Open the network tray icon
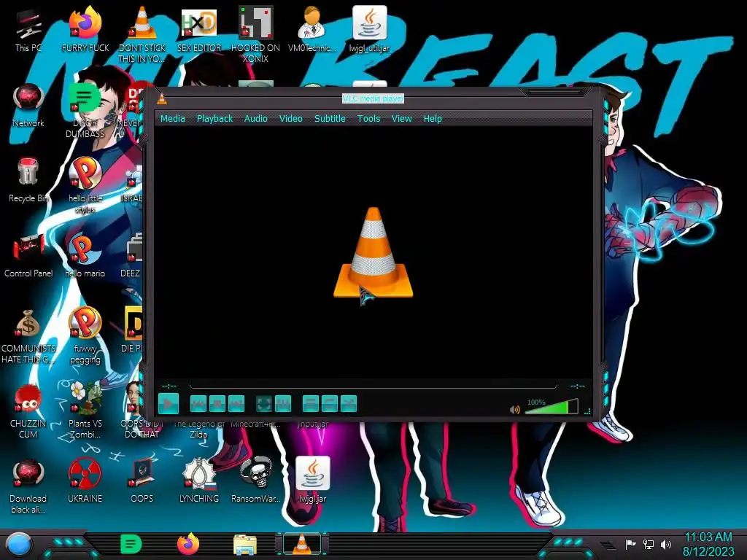747x560 pixels. (649, 544)
